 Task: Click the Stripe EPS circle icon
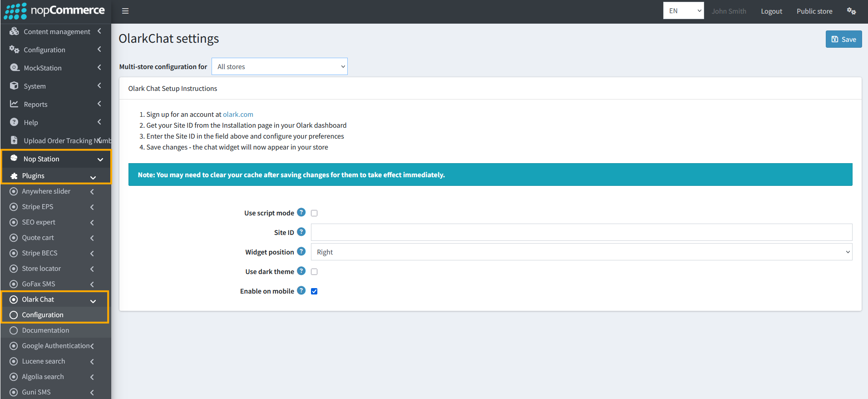14,207
